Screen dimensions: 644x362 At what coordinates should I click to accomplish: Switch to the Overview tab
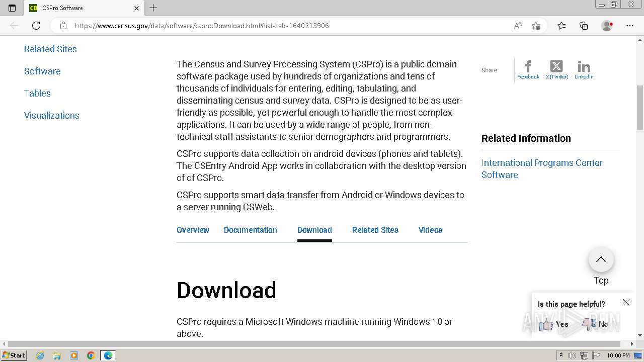pyautogui.click(x=193, y=230)
